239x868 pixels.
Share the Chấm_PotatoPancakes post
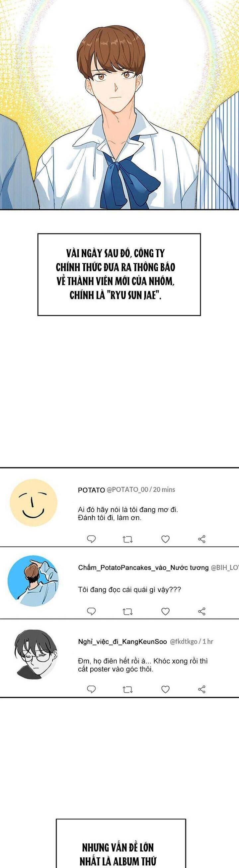click(x=201, y=611)
